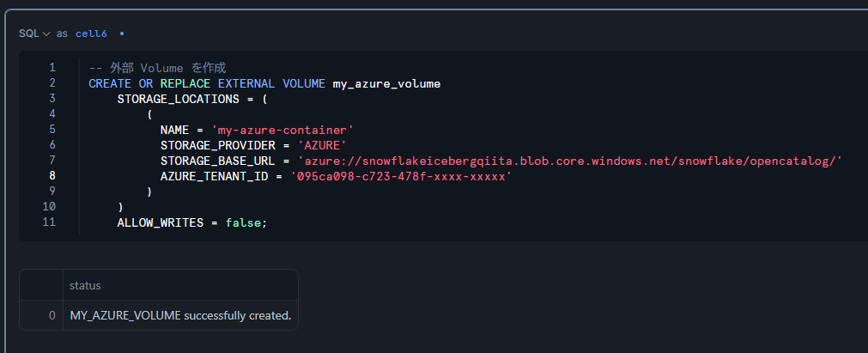Screen dimensions: 868x353
Task: Click the false value after ALLOW_WRITES
Action: coord(243,222)
